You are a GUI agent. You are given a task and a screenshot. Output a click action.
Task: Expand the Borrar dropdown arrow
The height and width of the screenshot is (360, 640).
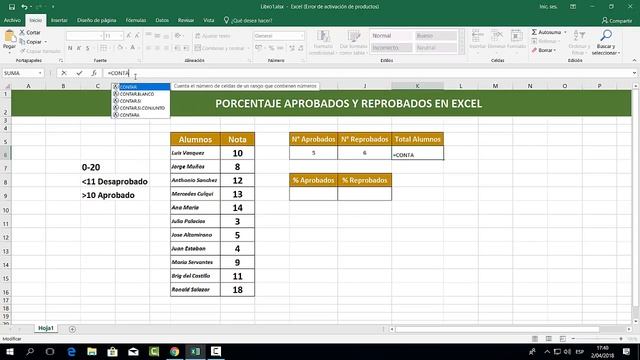coord(555,50)
